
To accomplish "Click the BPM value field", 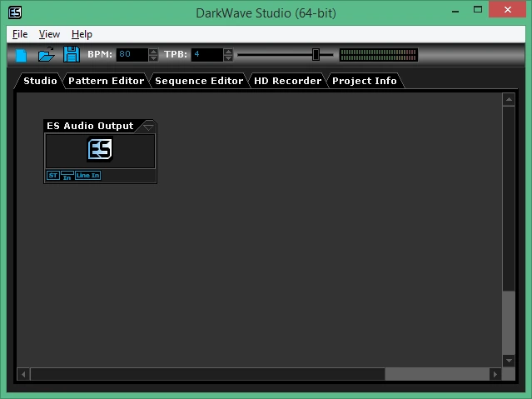I will point(132,54).
